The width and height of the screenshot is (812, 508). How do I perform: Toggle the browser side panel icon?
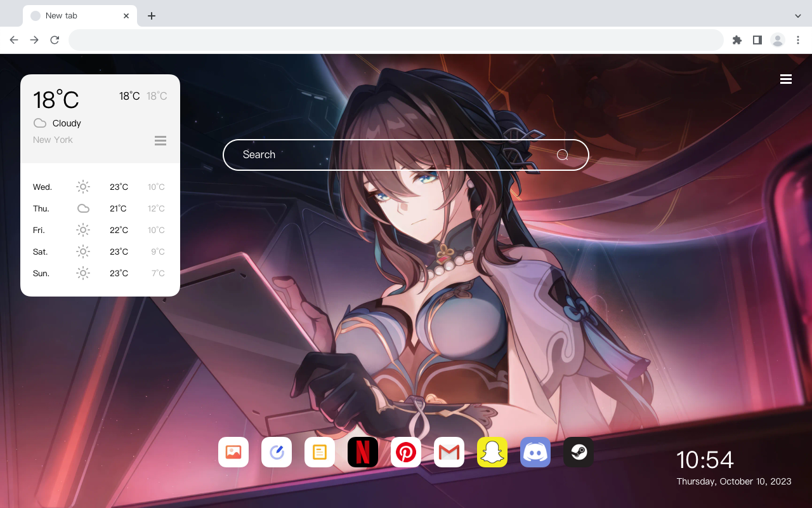tap(757, 40)
